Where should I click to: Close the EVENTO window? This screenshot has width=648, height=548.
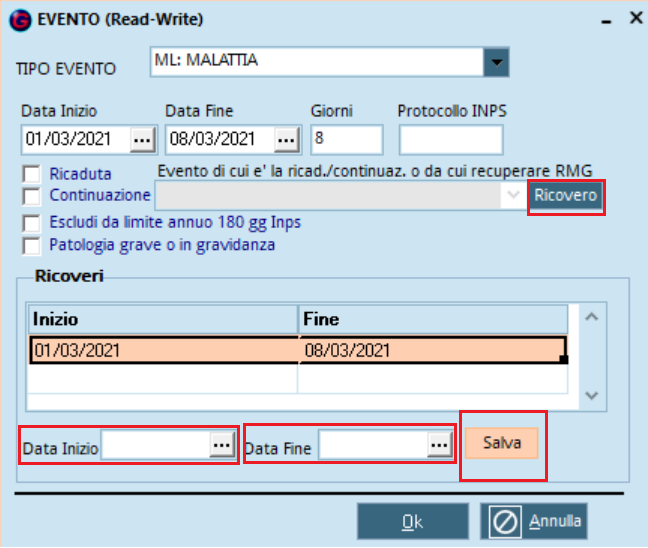click(636, 18)
